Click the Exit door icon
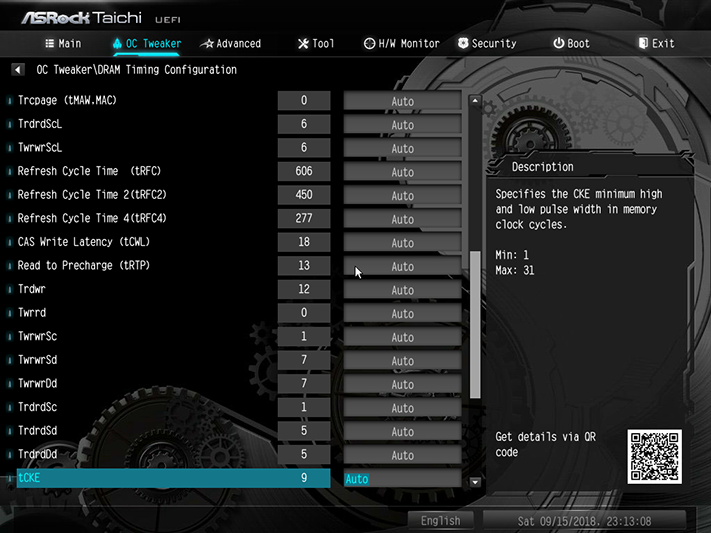Viewport: 711px width, 533px height. coord(643,44)
